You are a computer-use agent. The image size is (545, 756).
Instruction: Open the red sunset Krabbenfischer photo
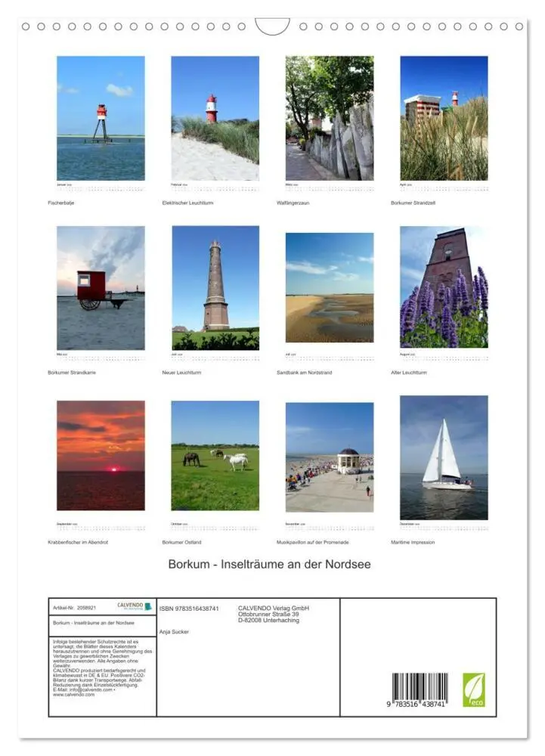pos(101,456)
